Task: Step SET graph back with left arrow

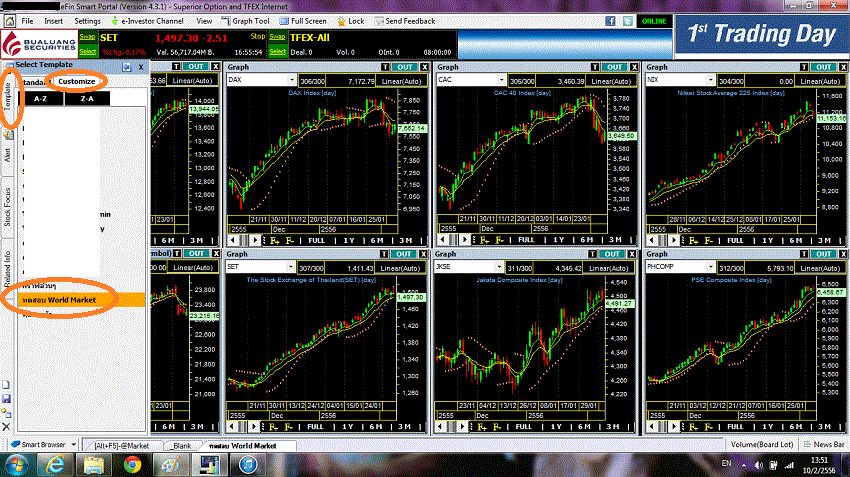Action: [232, 427]
